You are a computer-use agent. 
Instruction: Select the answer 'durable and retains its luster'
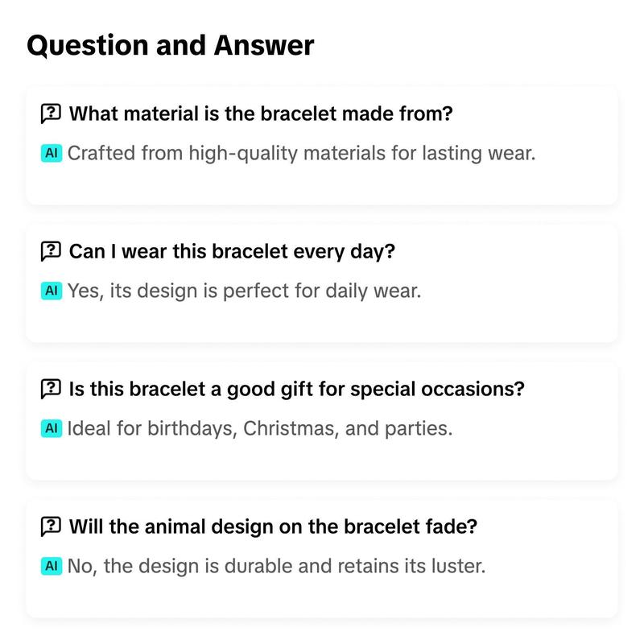[x=276, y=566]
